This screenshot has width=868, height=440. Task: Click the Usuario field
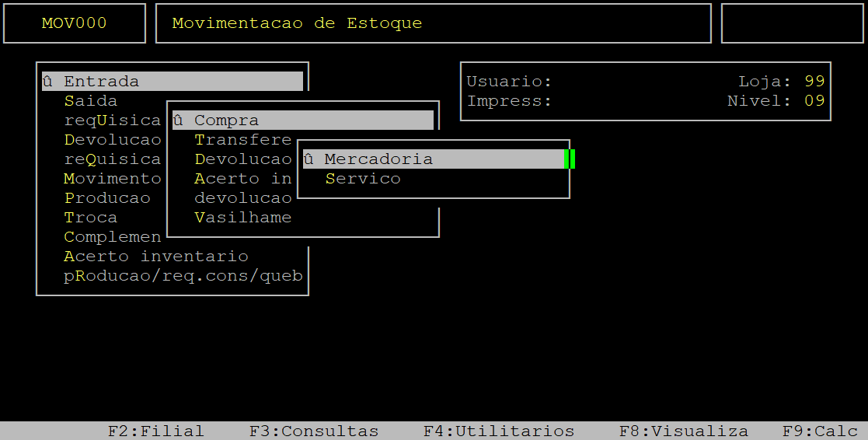point(509,82)
